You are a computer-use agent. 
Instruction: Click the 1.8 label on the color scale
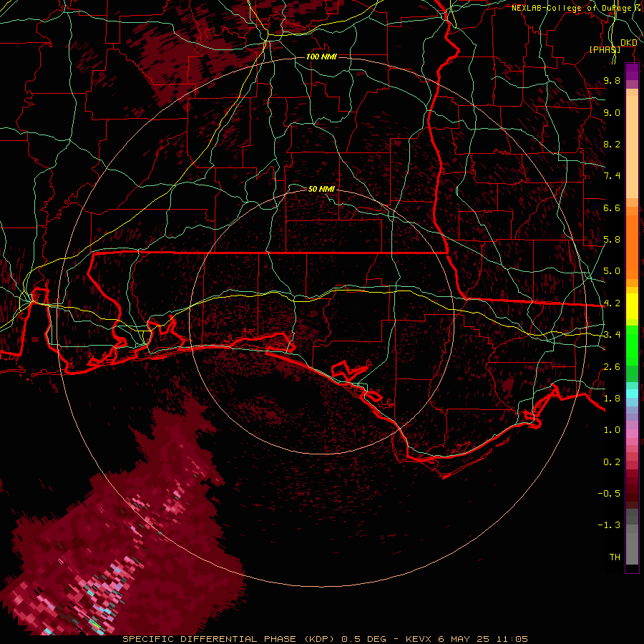[x=612, y=399]
